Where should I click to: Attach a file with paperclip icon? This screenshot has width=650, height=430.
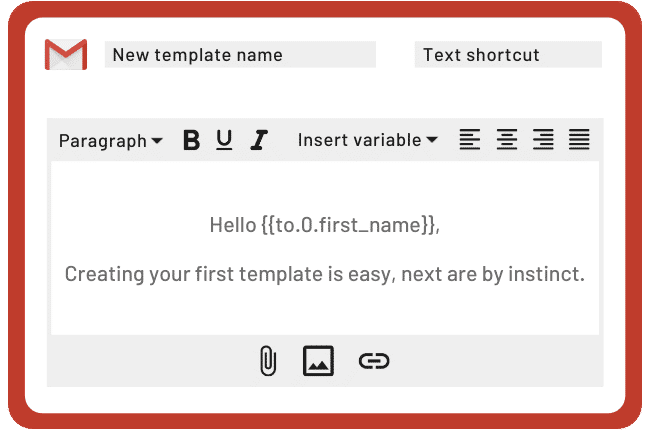point(268,361)
